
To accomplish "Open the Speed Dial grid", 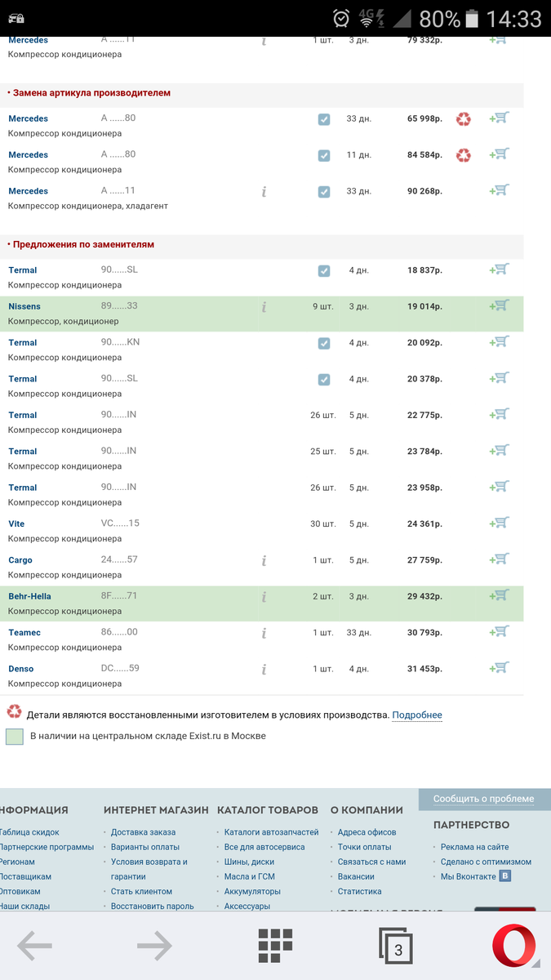I will pyautogui.click(x=275, y=947).
